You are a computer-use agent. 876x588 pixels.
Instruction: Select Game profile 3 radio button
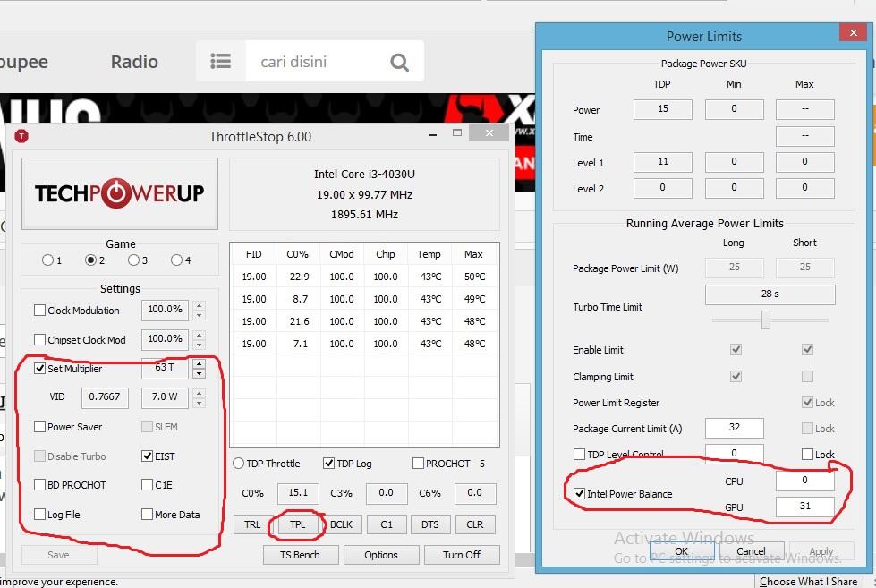(133, 260)
